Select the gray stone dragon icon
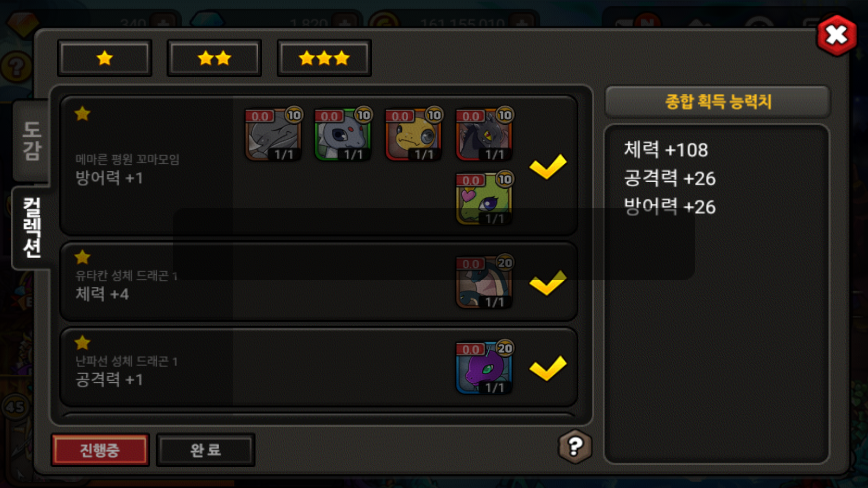The height and width of the screenshot is (488, 868). coord(273,134)
